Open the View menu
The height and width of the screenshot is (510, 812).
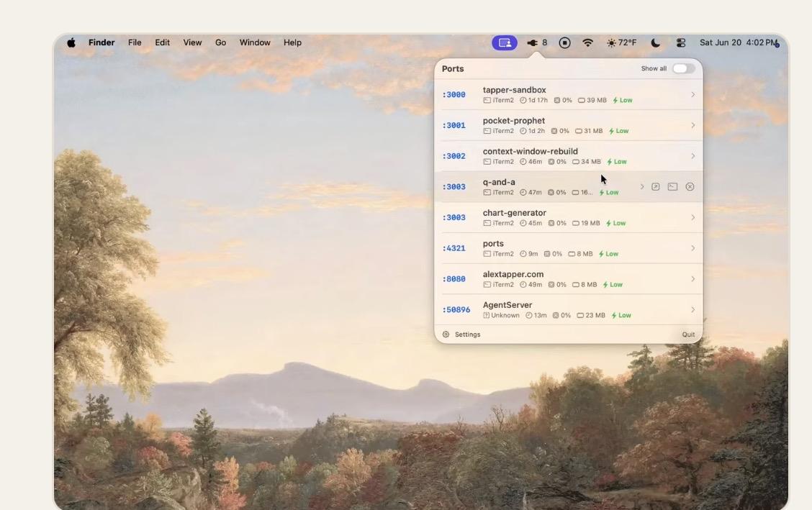tap(192, 42)
